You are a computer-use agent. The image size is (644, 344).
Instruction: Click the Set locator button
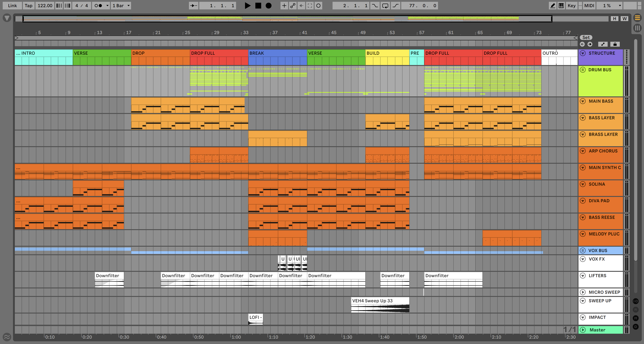(586, 37)
